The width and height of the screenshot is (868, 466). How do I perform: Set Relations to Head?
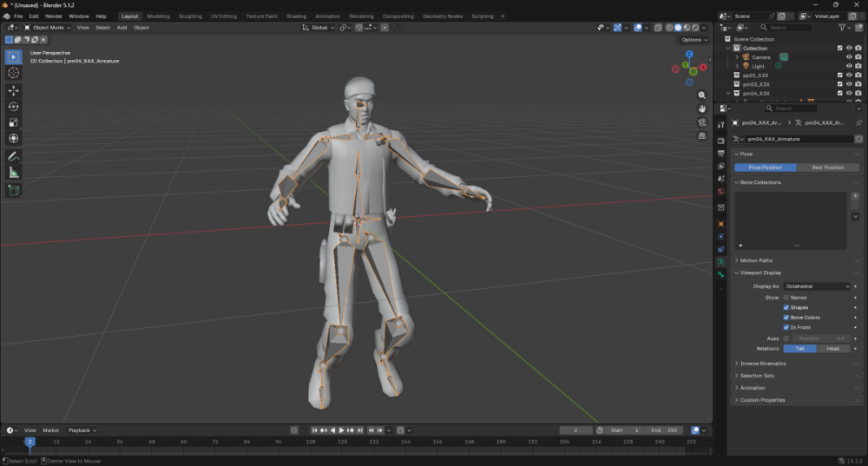(832, 349)
